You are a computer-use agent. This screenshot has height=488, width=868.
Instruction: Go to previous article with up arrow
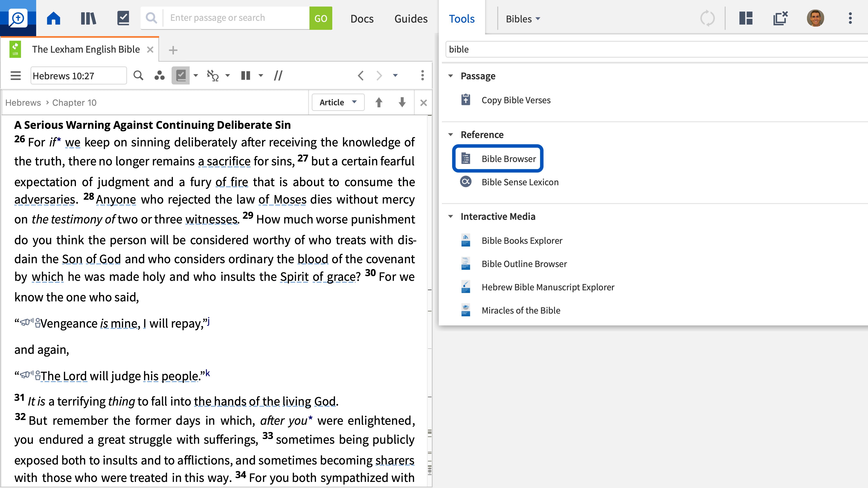pos(379,102)
